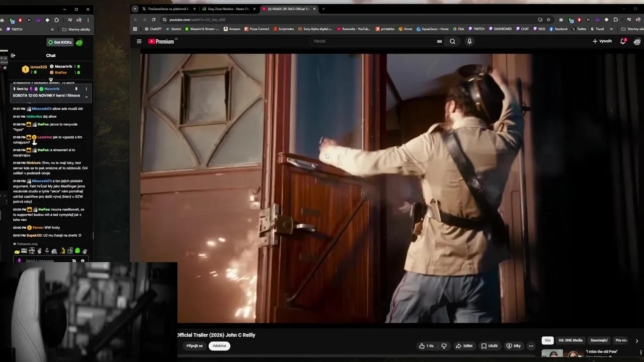
Task: Open the tab search dropdown
Action: (135, 9)
